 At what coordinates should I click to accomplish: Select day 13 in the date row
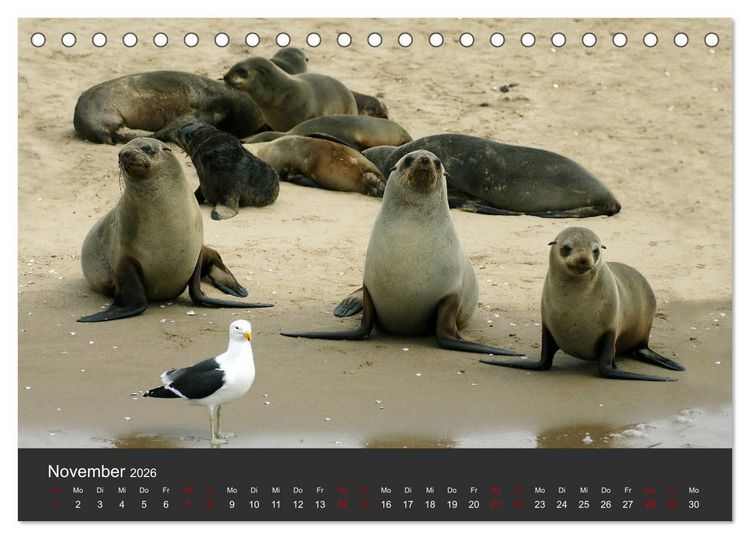(x=320, y=504)
